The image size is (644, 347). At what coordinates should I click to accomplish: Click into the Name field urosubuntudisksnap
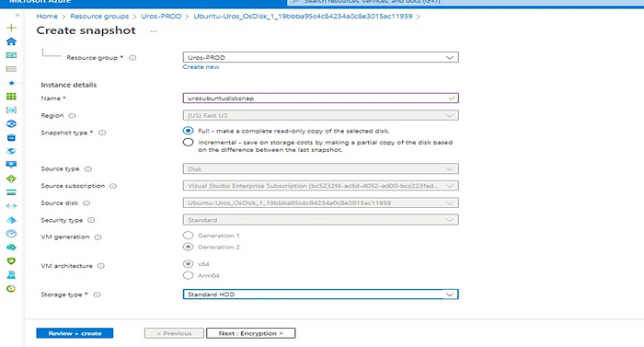(x=321, y=98)
